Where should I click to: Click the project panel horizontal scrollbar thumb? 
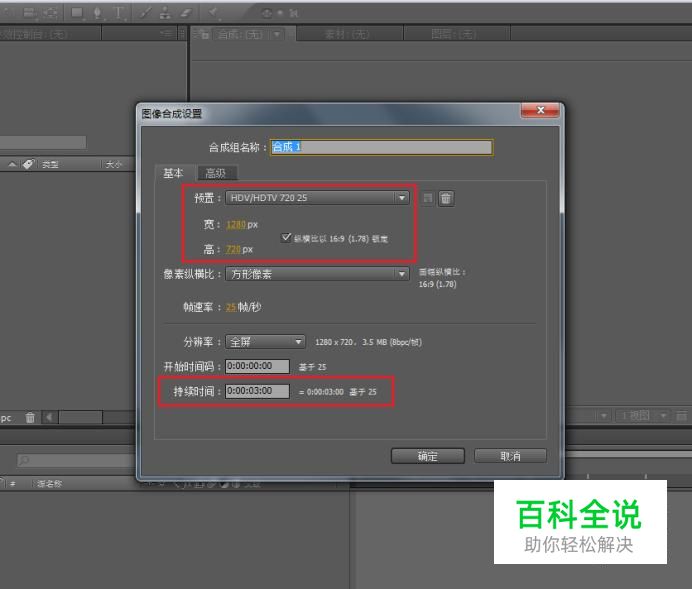[x=81, y=417]
